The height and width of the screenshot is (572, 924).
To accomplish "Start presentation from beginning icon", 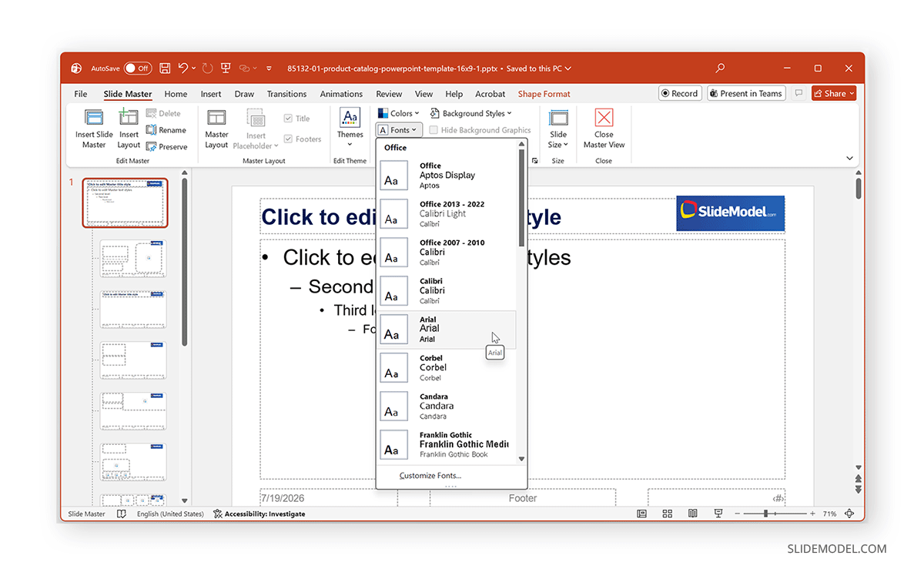I will tap(226, 69).
